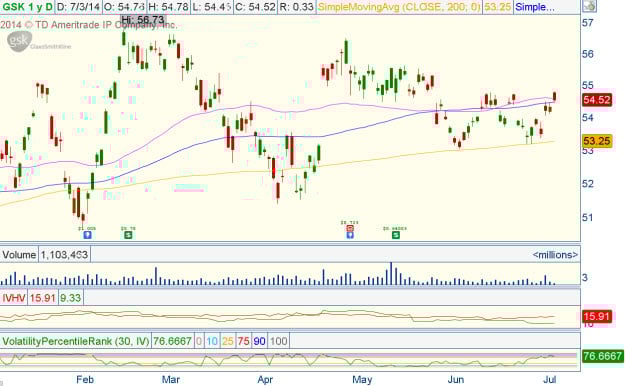The width and height of the screenshot is (625, 386).
Task: Click the Jun label on the time axis
Action: [456, 379]
